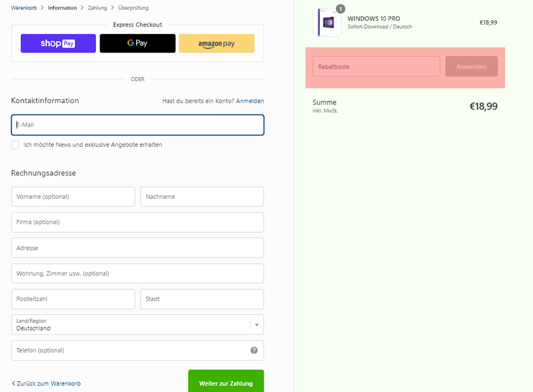Image resolution: width=533 pixels, height=392 pixels.
Task: Click the Adresse field
Action: (x=138, y=248)
